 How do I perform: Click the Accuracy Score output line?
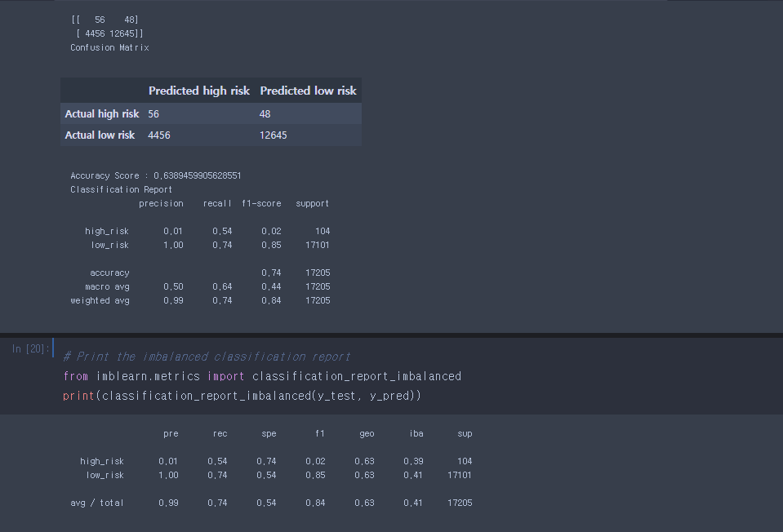click(x=156, y=175)
